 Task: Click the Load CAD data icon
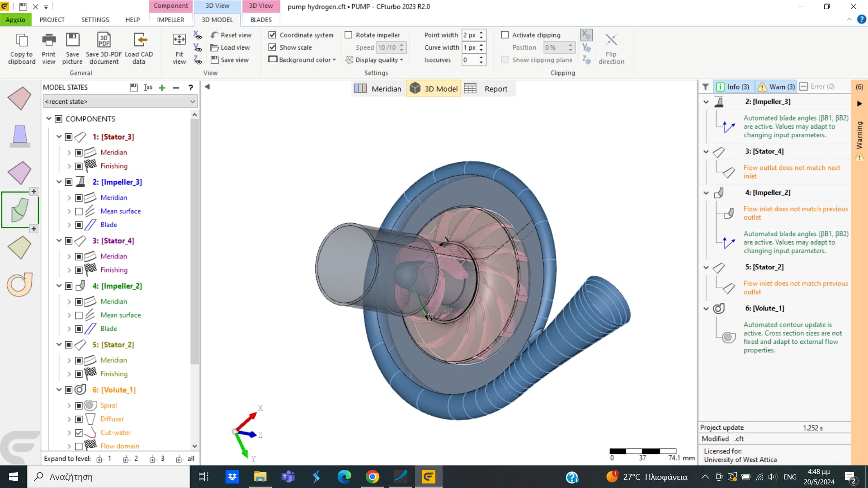(x=139, y=40)
